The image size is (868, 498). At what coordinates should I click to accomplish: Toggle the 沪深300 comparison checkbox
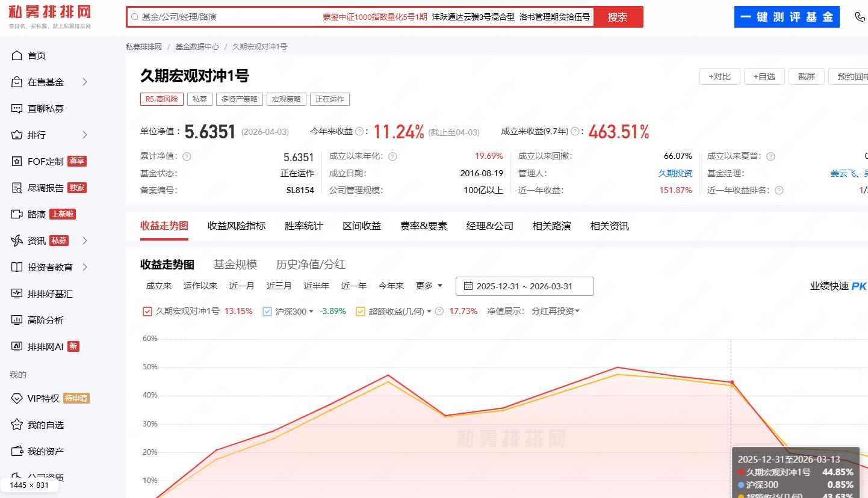pyautogui.click(x=266, y=311)
